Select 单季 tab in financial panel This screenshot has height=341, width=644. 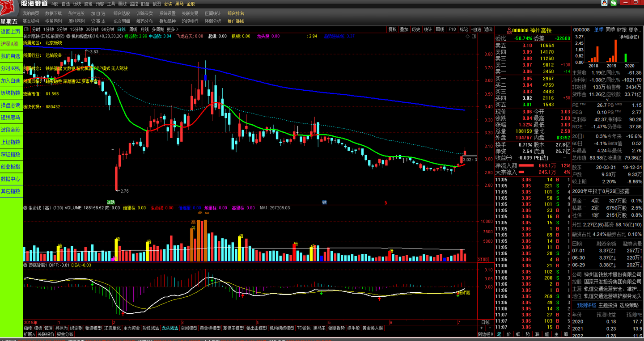pos(598,29)
